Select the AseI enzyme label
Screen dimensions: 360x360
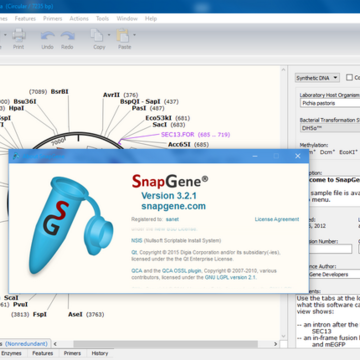tap(75, 314)
